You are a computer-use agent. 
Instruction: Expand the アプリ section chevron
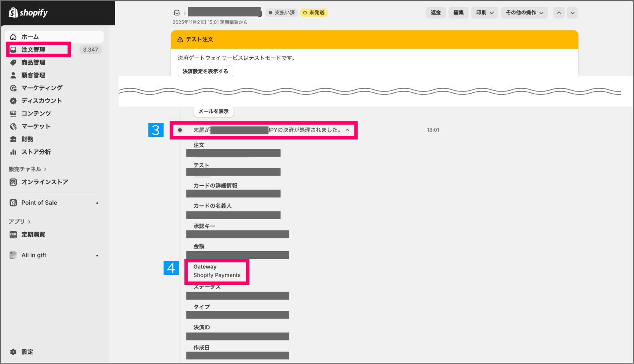pos(29,222)
